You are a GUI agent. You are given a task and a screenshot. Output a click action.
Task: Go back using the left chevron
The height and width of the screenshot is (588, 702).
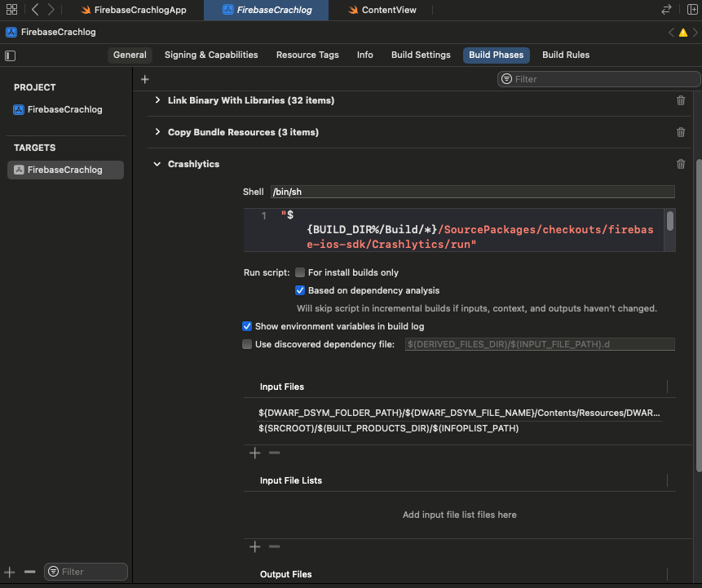[x=35, y=10]
